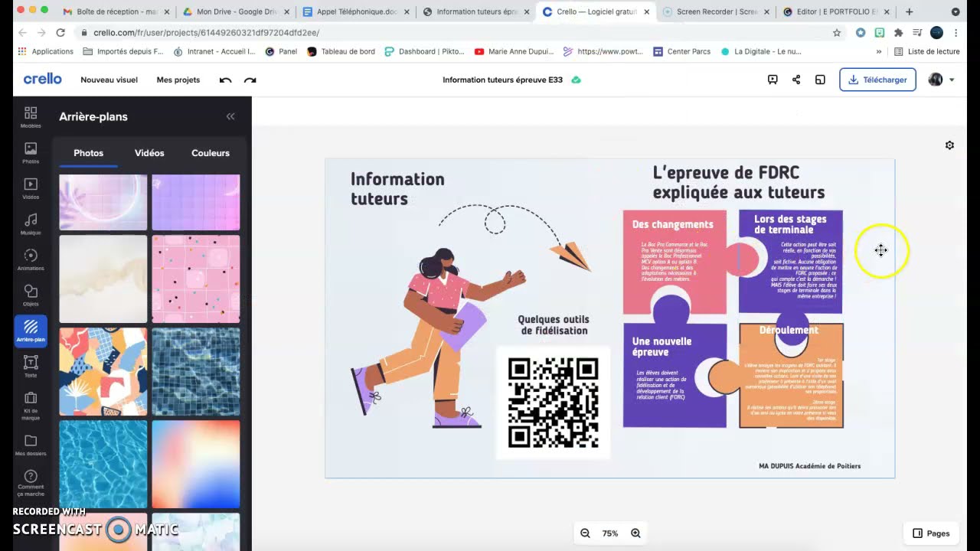The image size is (980, 551).
Task: Select the Arrière-plan sidebar tool
Action: pyautogui.click(x=31, y=331)
